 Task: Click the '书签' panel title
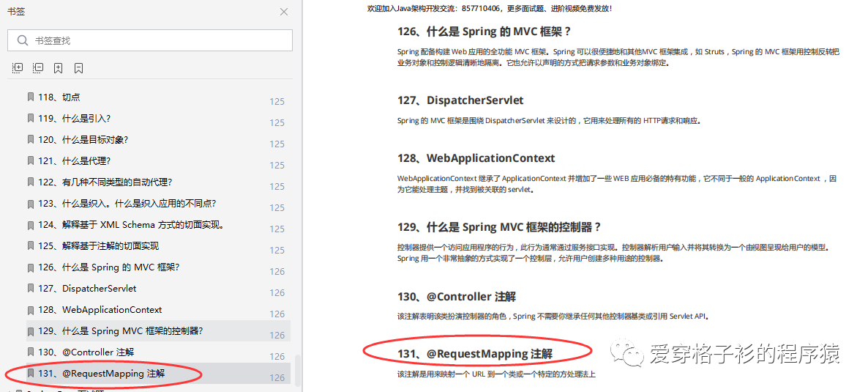(16, 12)
